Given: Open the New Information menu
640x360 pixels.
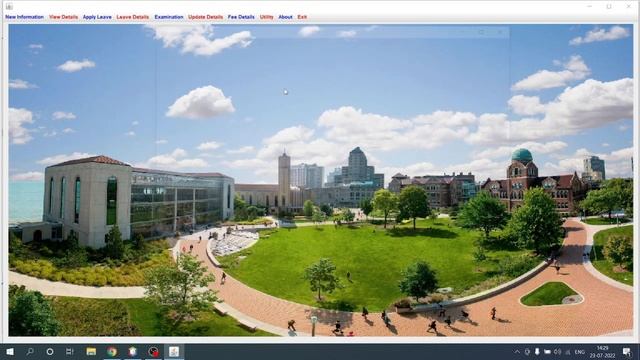Looking at the screenshot, I should click(24, 17).
